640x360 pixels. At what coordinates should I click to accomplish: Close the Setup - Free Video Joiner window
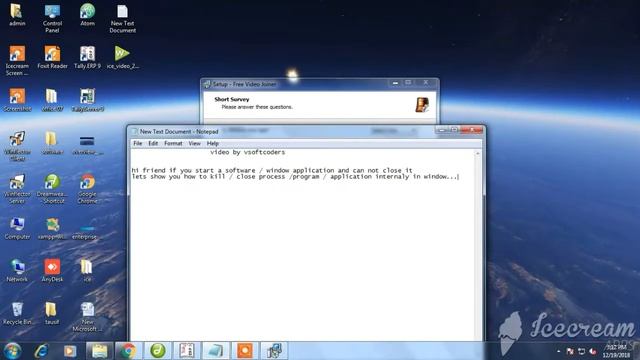click(x=426, y=83)
